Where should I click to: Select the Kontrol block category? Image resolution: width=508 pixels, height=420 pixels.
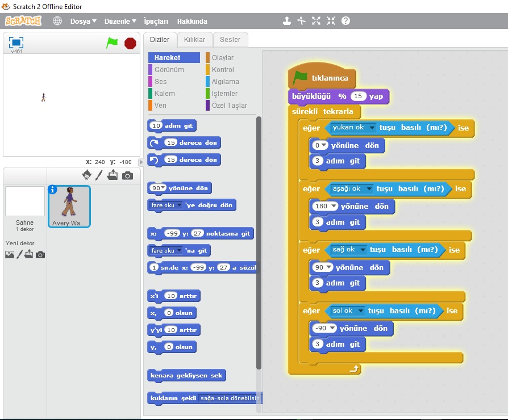click(223, 70)
